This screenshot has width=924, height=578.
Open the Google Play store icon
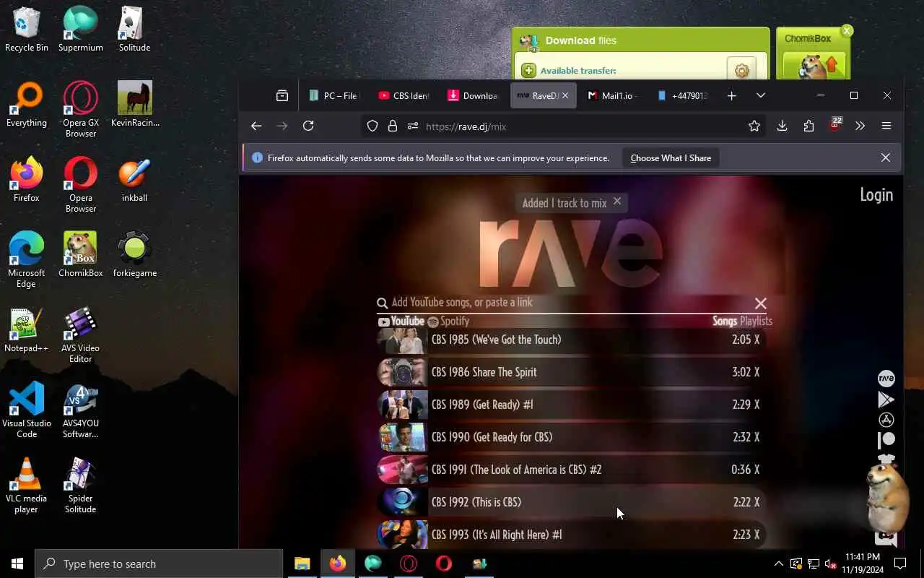coord(886,399)
